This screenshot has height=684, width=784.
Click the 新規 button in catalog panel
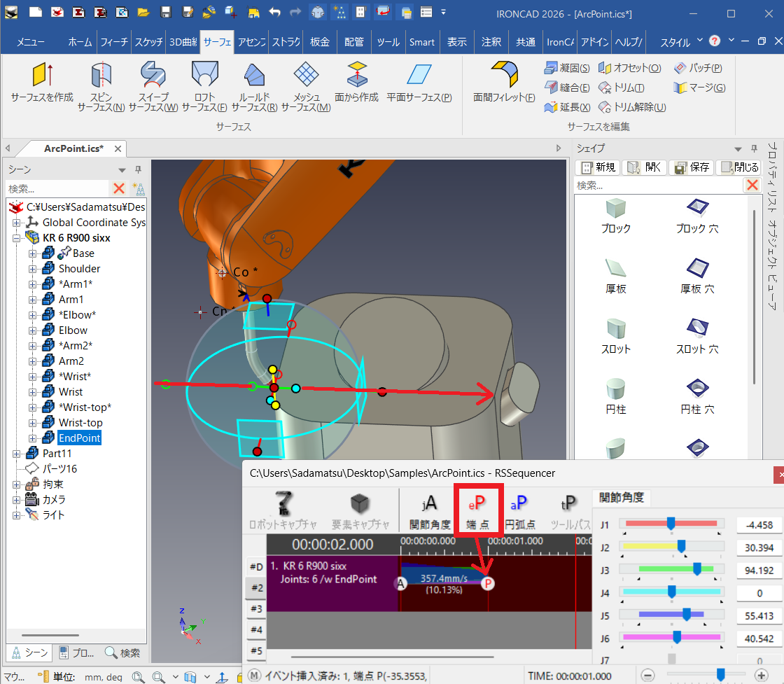[598, 167]
